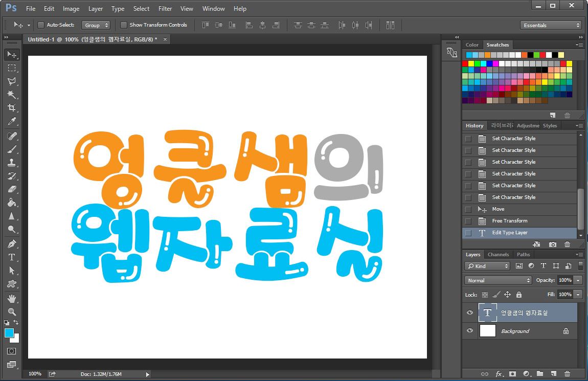The image size is (588, 381).
Task: Open Layers panel flyout menu
Action: point(580,255)
